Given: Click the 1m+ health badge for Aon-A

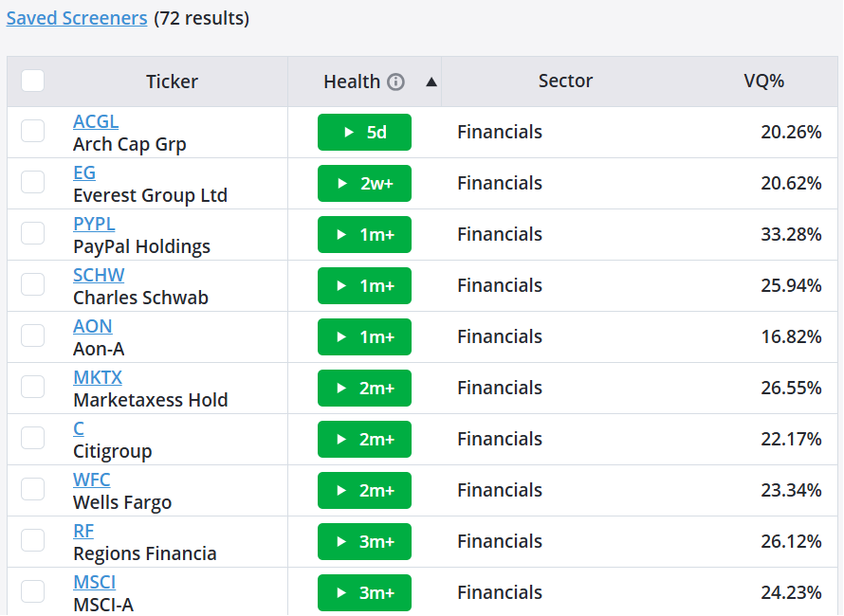Looking at the screenshot, I should point(364,336).
